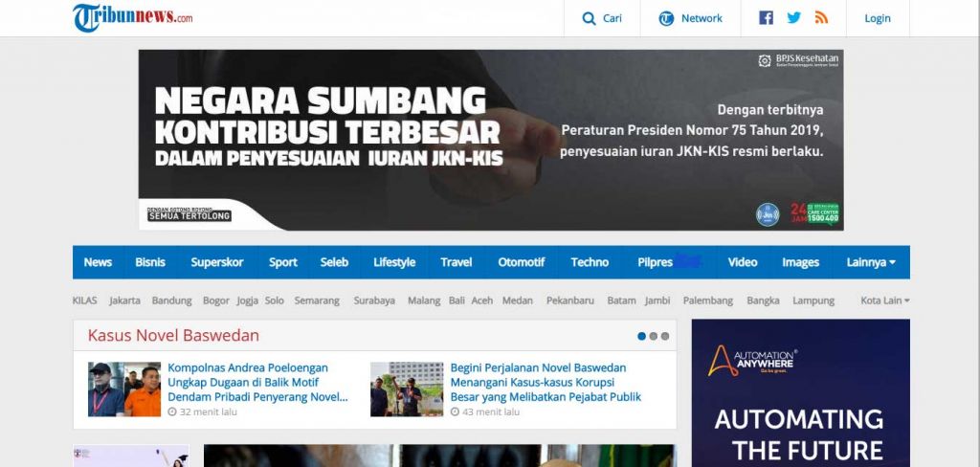Select the Malang city link
The height and width of the screenshot is (467, 980).
[424, 300]
